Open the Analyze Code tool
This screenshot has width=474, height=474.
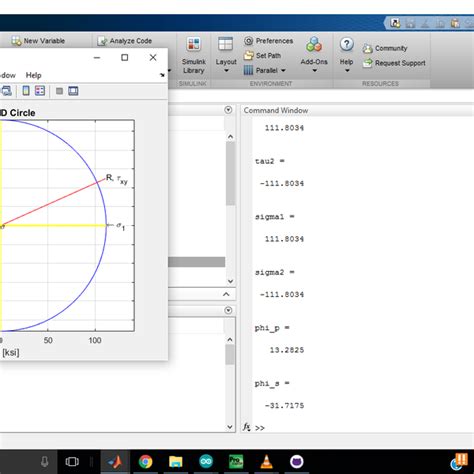pyautogui.click(x=124, y=41)
